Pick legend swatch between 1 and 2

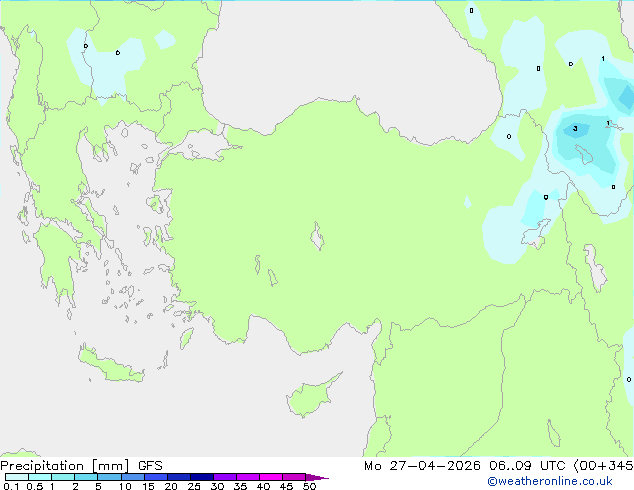63,477
